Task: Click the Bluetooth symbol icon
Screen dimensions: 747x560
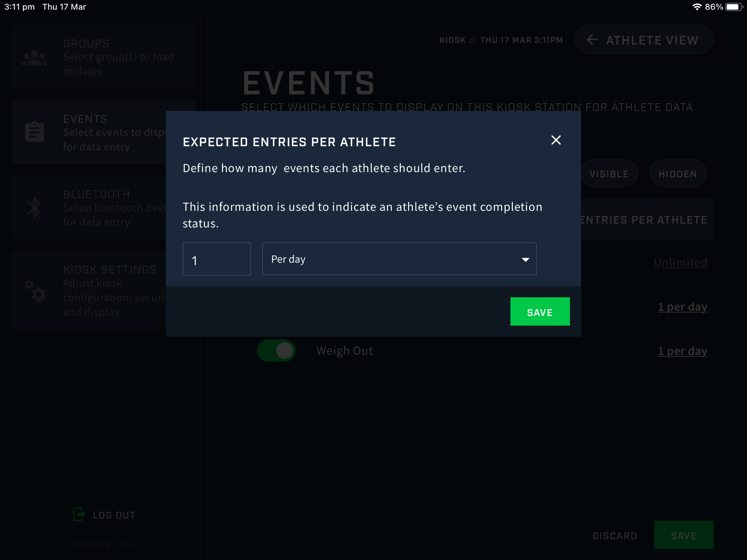Action: click(x=34, y=207)
